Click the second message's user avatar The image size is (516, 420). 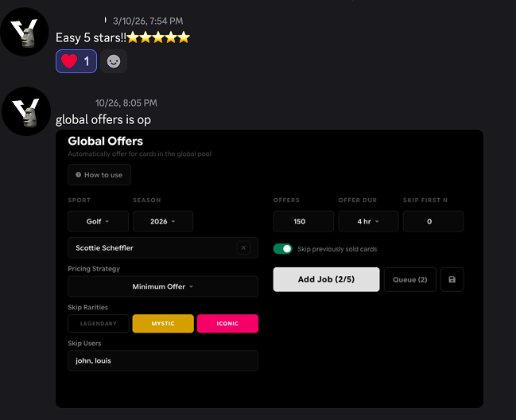(x=26, y=111)
